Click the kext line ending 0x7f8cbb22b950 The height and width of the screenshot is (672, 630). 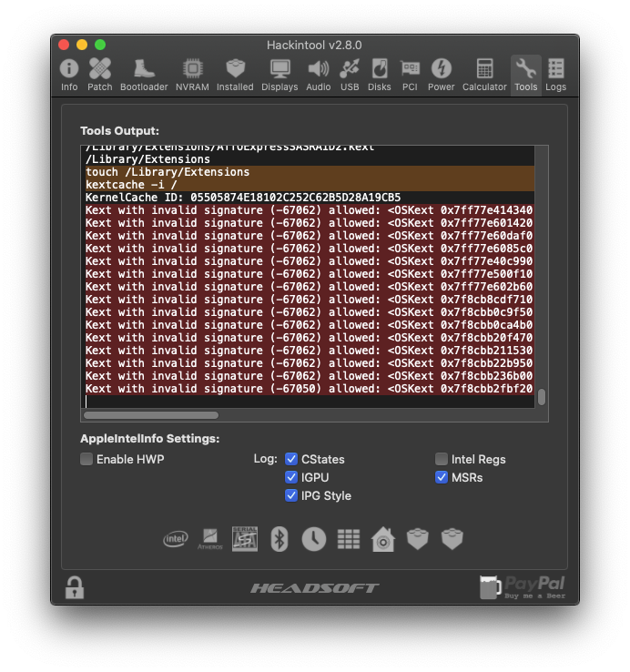click(310, 363)
